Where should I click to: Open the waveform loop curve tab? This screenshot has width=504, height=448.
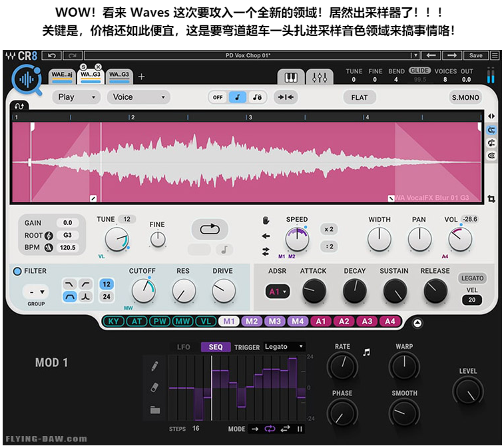pyautogui.click(x=19, y=106)
